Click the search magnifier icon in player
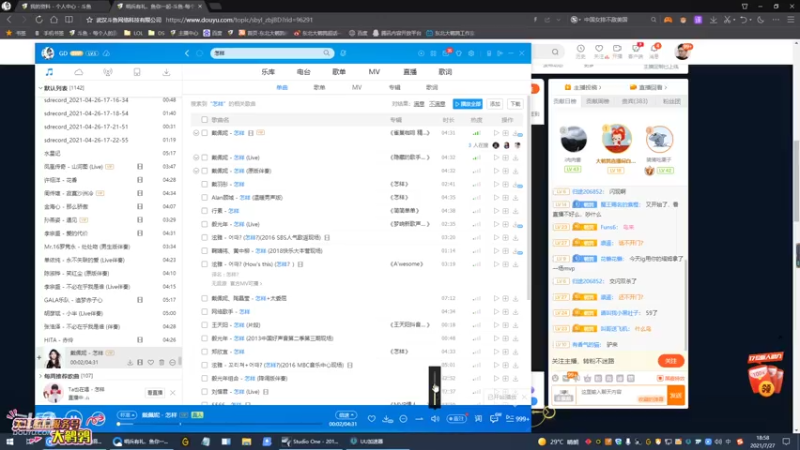 point(327,53)
